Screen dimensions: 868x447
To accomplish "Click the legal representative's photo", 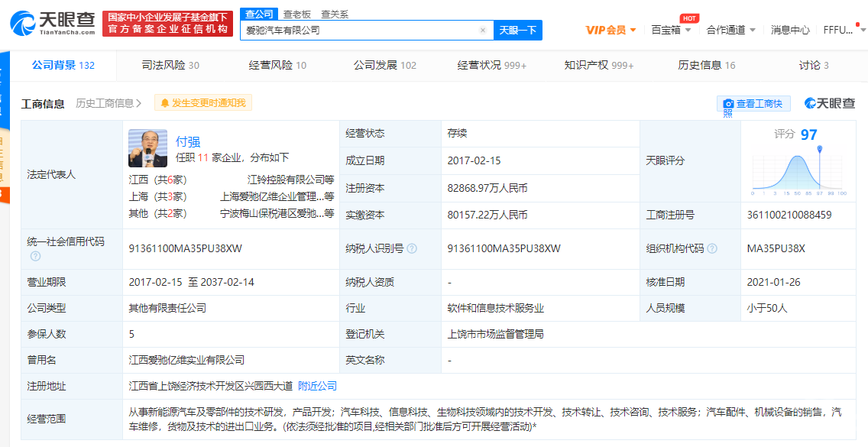I will point(147,148).
